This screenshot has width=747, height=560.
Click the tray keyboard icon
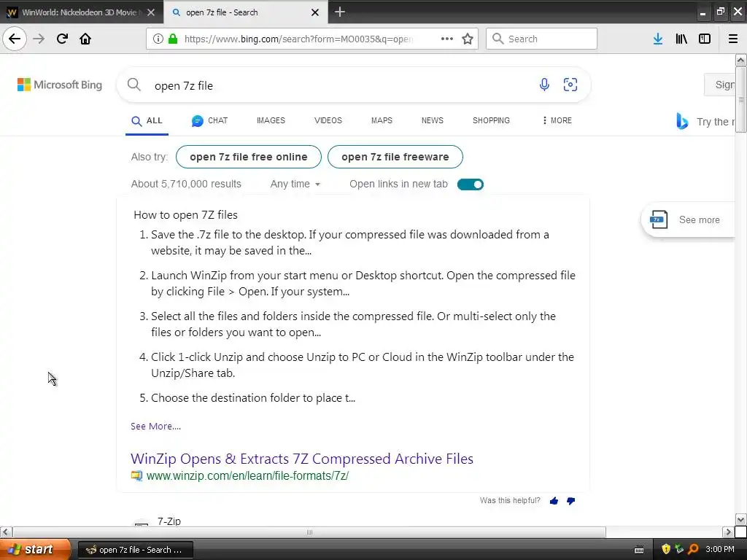click(639, 550)
